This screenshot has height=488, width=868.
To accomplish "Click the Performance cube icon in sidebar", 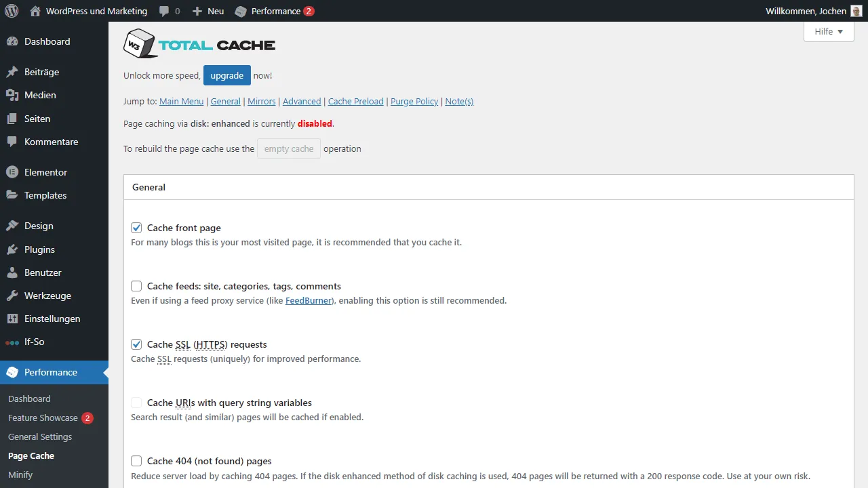I will [x=12, y=372].
